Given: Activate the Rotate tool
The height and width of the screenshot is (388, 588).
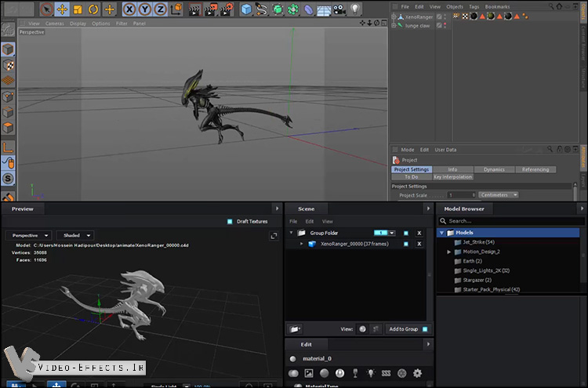Looking at the screenshot, I should 93,9.
